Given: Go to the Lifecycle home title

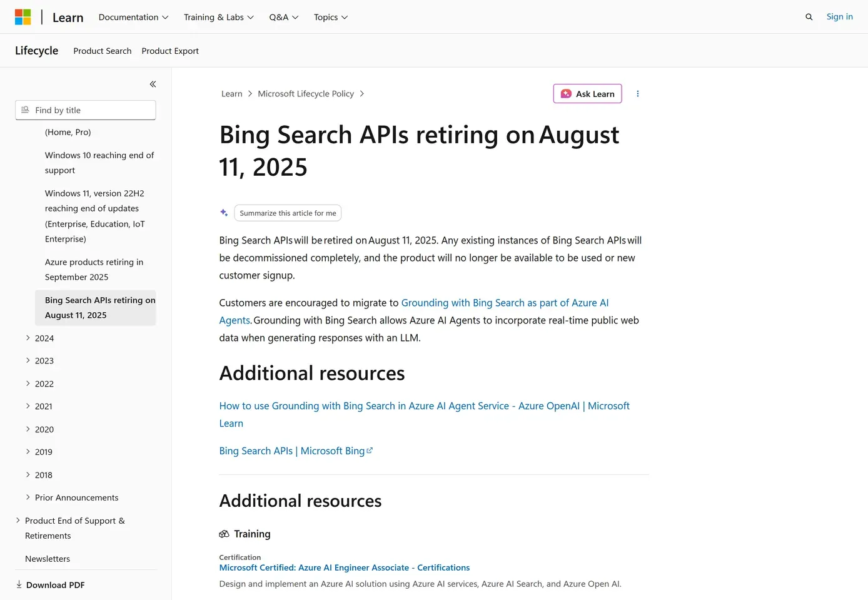Looking at the screenshot, I should click(36, 51).
